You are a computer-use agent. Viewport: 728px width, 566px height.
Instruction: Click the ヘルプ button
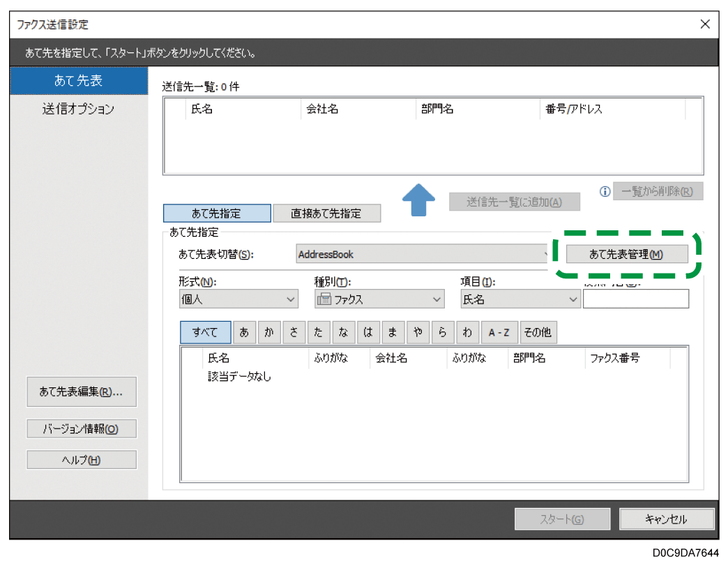click(81, 460)
